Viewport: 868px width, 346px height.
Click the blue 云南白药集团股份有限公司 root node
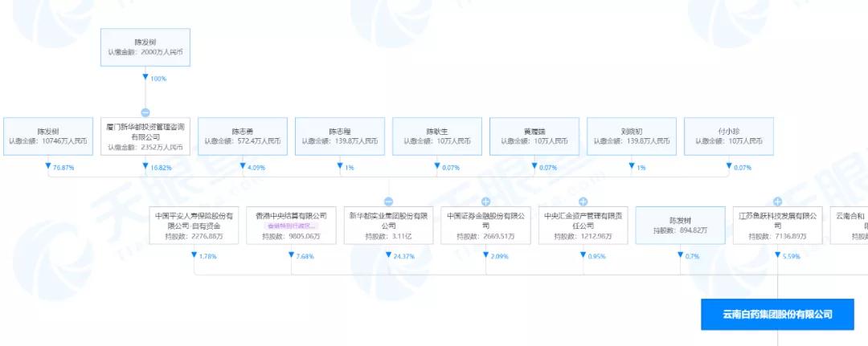pyautogui.click(x=777, y=315)
